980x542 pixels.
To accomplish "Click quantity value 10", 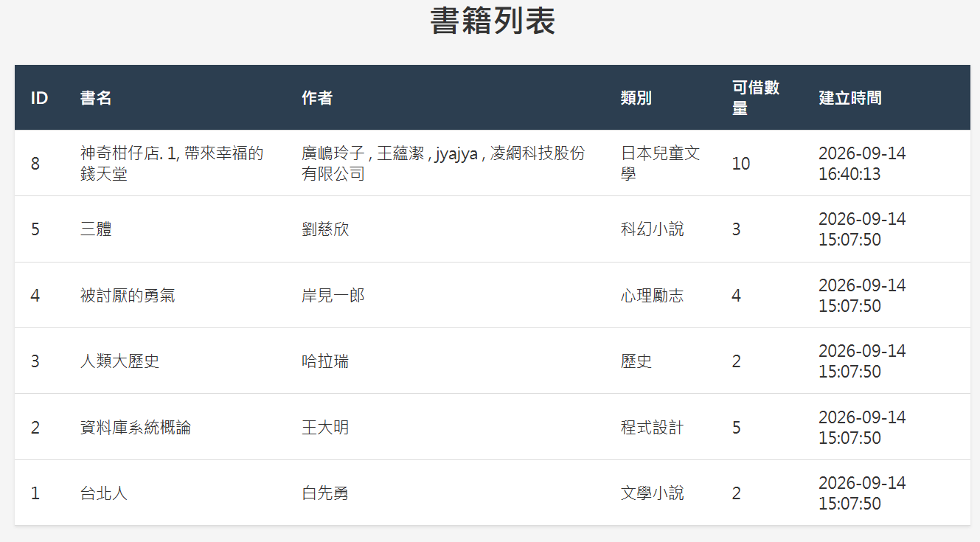I will (x=741, y=164).
